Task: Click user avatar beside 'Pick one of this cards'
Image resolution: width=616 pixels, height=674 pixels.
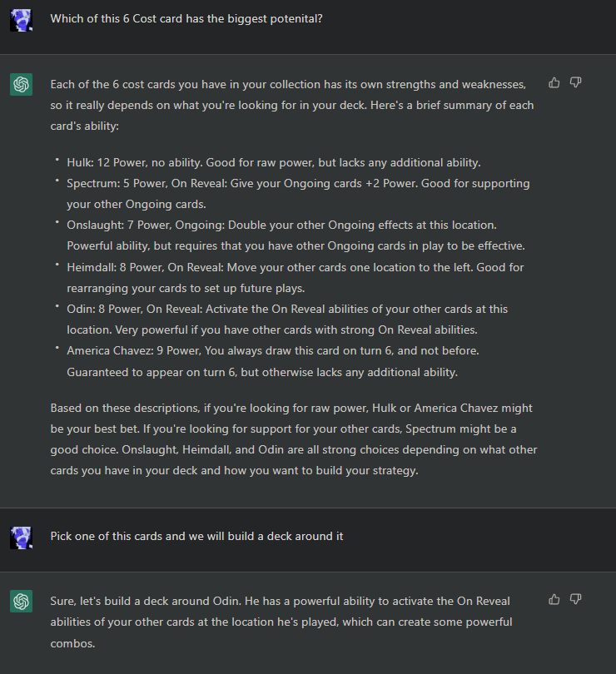Action: click(22, 537)
